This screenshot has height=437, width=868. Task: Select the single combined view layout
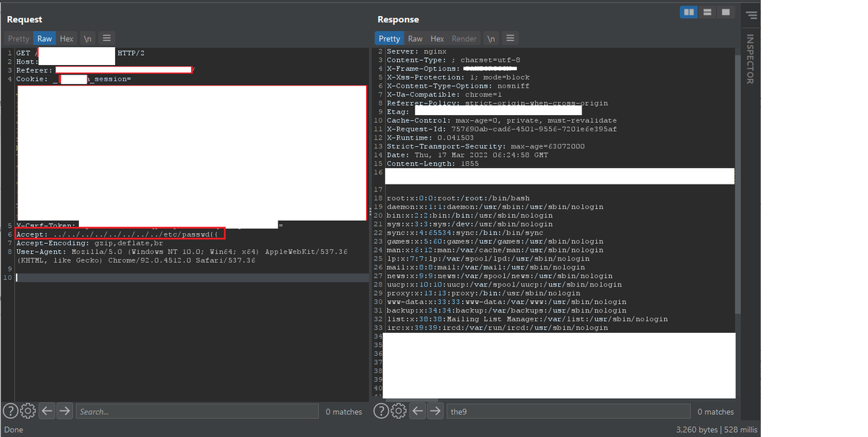click(726, 12)
